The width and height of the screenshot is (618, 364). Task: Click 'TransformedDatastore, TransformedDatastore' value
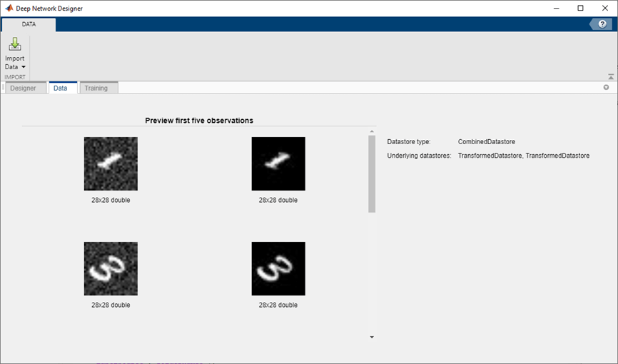[x=524, y=156]
